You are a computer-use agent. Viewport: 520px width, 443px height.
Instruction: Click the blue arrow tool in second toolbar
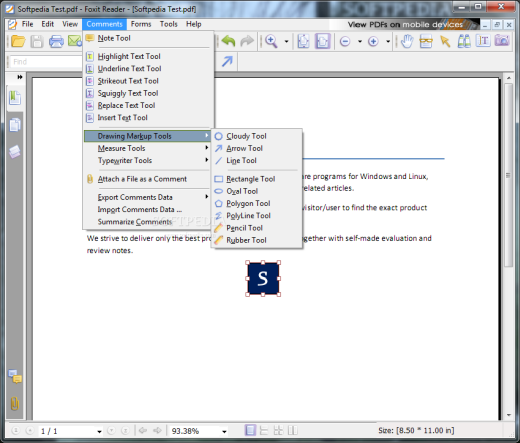(x=227, y=61)
